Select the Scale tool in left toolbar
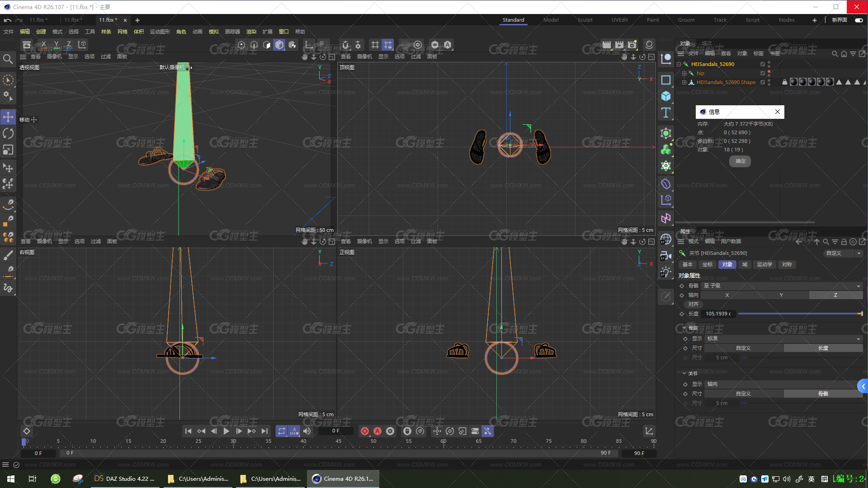This screenshot has height=488, width=868. 8,150
